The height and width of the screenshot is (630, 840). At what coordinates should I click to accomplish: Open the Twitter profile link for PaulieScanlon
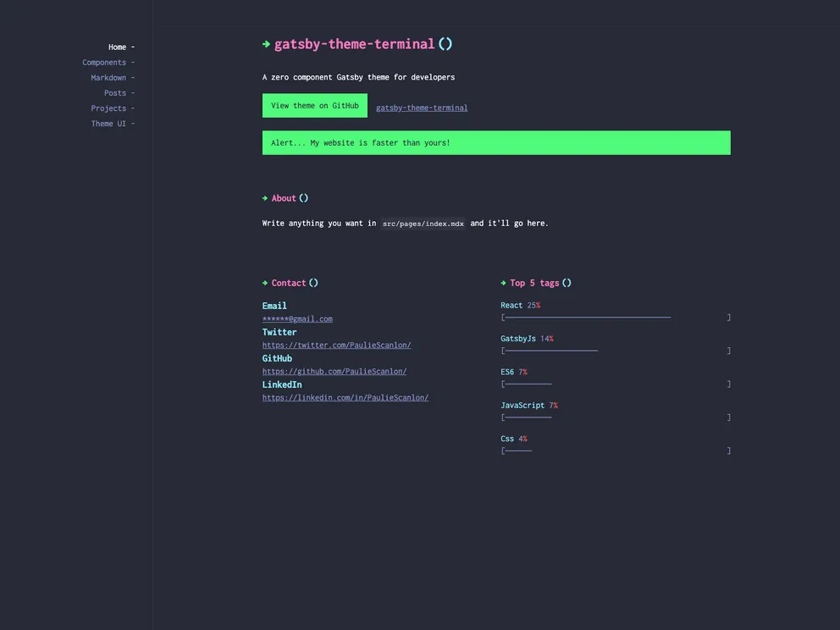(x=336, y=345)
